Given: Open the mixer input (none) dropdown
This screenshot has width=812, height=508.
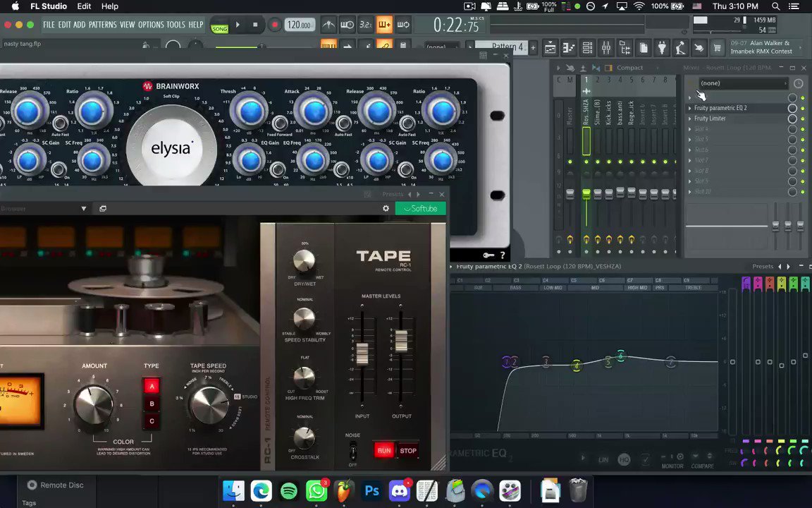Looking at the screenshot, I should [x=743, y=83].
